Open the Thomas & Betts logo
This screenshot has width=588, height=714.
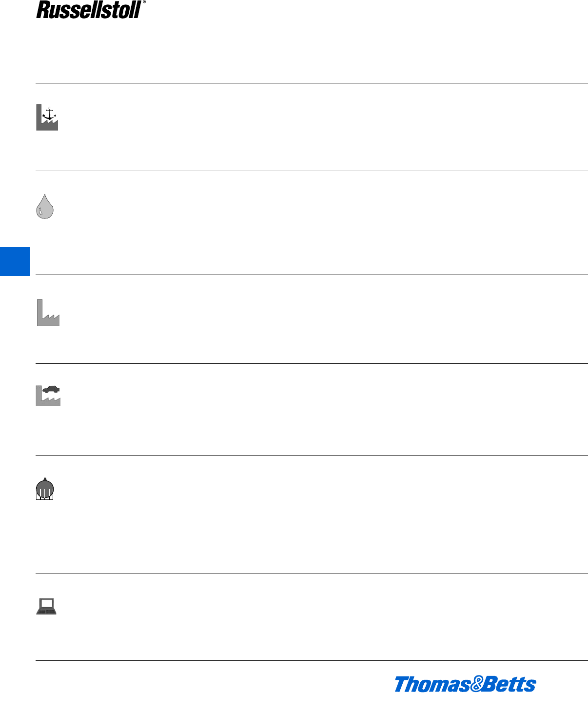coord(465,684)
